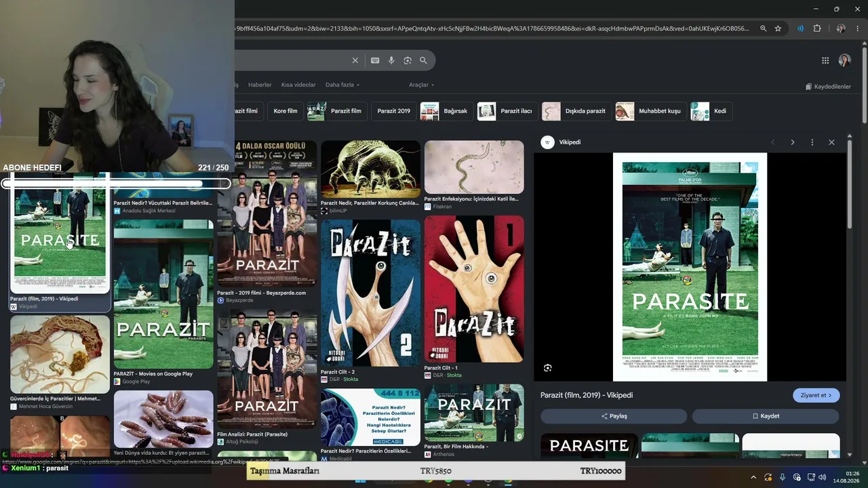
Task: Click the magnifier search button in search bar
Action: click(x=423, y=60)
